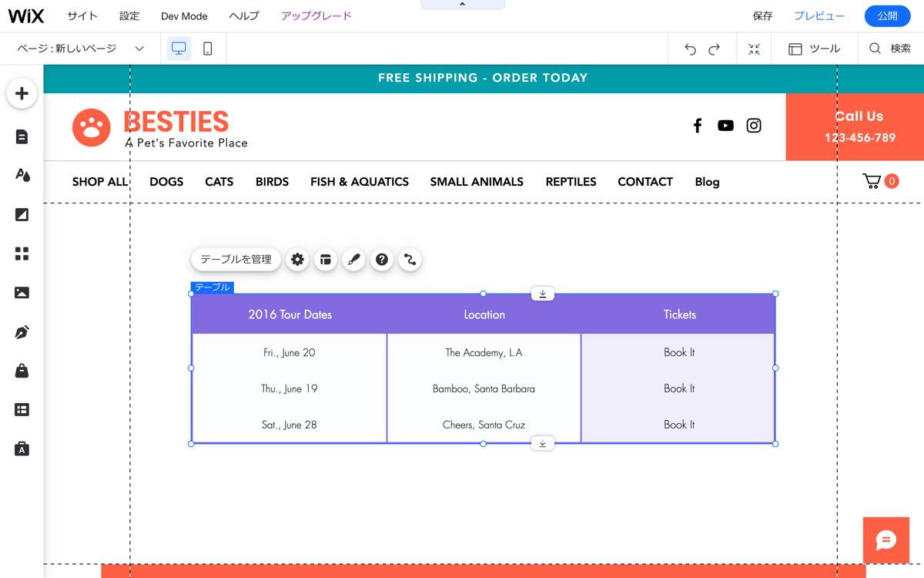Open the table design paintbrush icon
The image size is (924, 578).
click(354, 260)
